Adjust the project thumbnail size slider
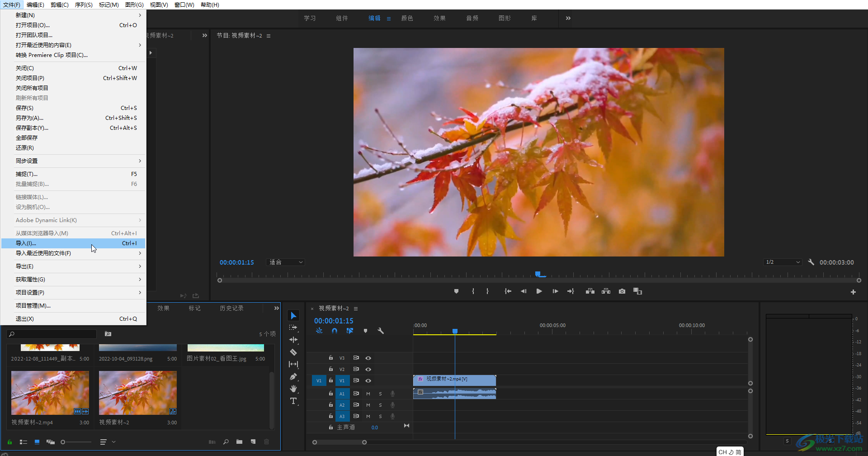Viewport: 868px width, 456px height. click(x=76, y=442)
